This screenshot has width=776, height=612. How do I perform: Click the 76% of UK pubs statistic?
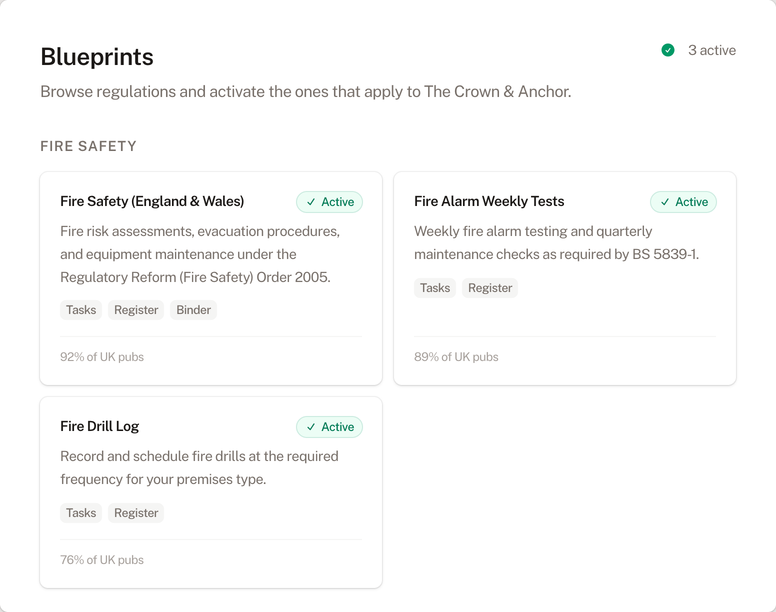(102, 560)
